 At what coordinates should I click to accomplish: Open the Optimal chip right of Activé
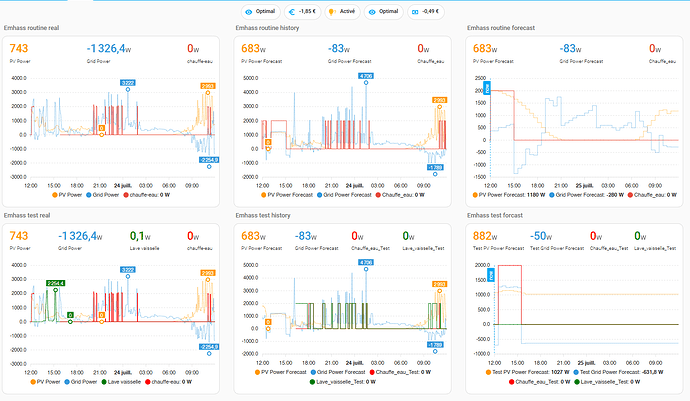pyautogui.click(x=384, y=12)
